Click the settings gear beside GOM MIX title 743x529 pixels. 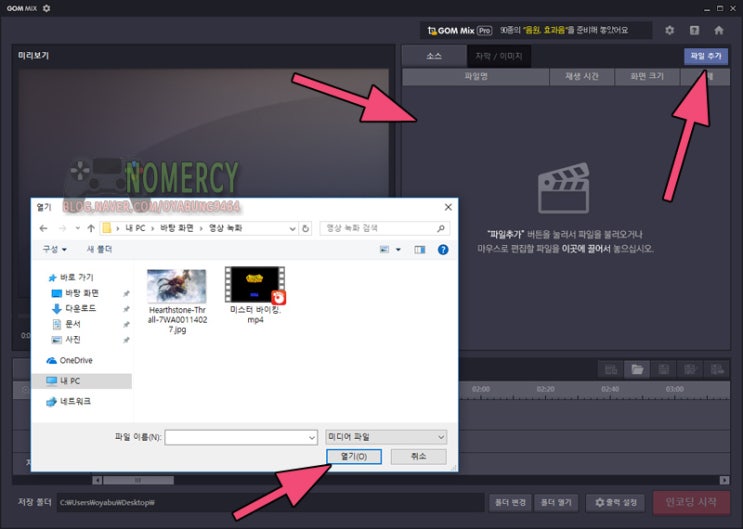point(46,8)
